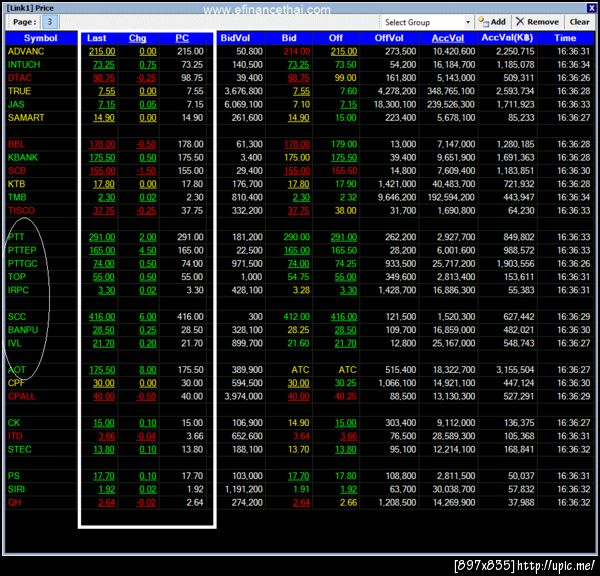
Task: Click KBANK offer price 175.50
Action: (x=344, y=158)
